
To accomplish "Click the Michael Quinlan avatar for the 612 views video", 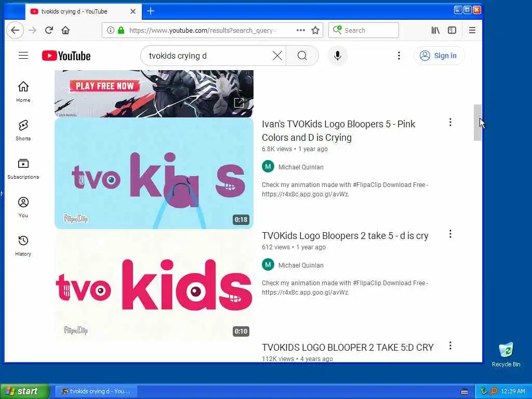I will pos(268,264).
